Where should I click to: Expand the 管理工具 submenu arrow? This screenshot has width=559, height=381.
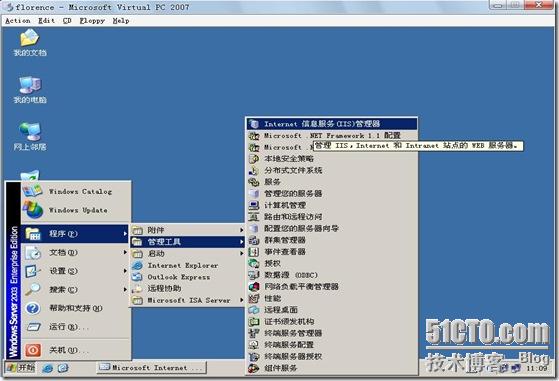242,242
